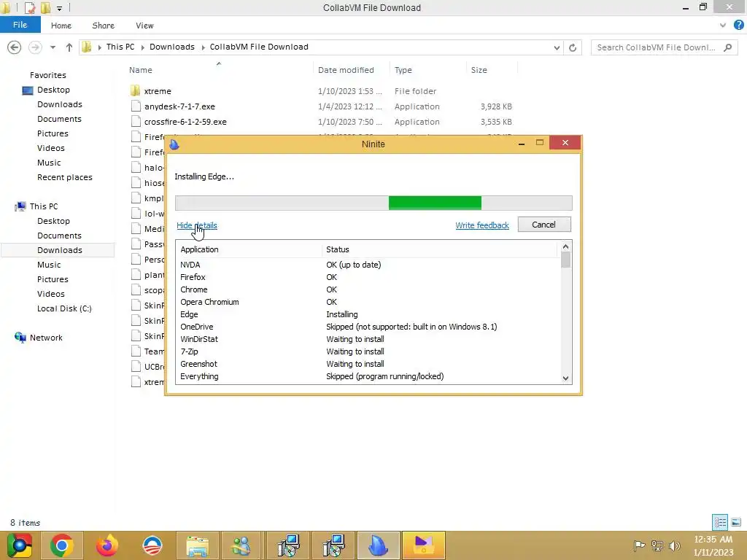Click the first installer setup taskbar icon
Viewport: 747px width, 560px height.
click(287, 545)
